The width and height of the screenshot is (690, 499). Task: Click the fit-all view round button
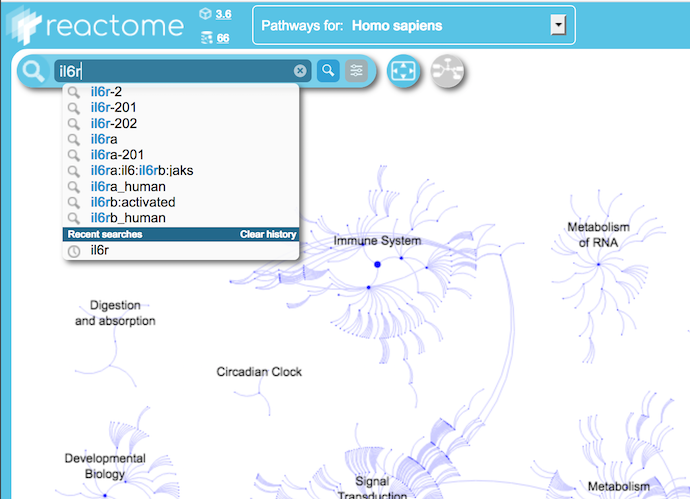pos(404,72)
